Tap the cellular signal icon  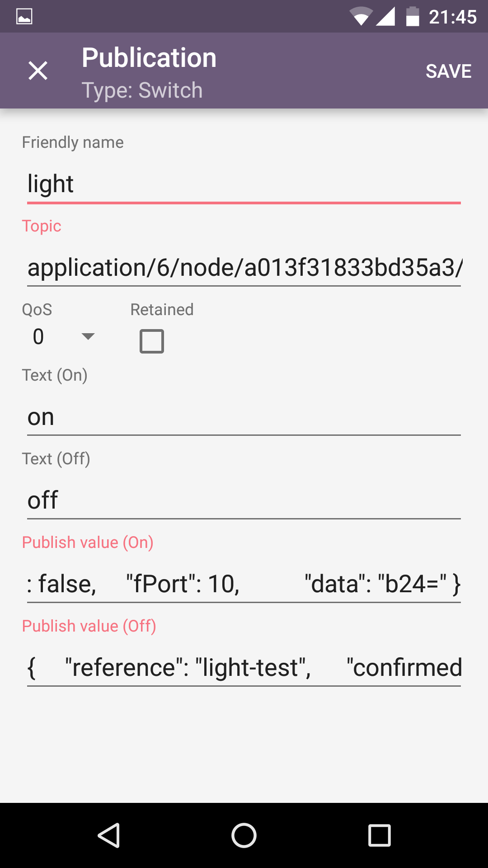pos(386,17)
